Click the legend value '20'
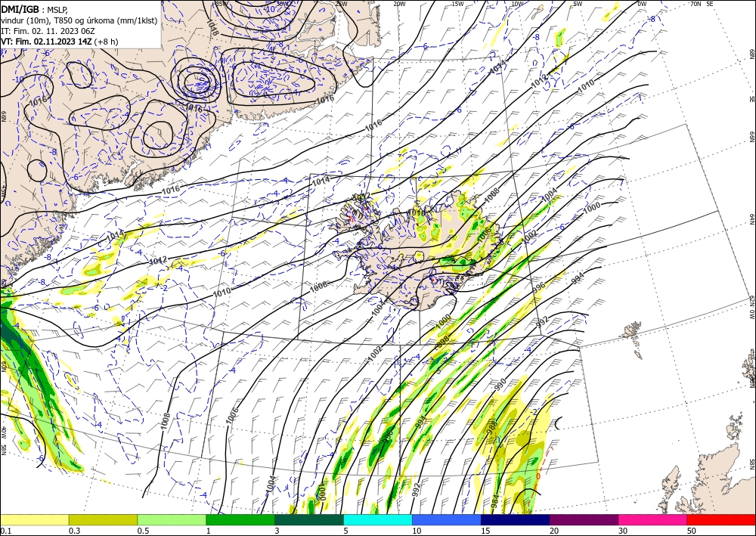This screenshot has height=536, width=756. pos(554,530)
